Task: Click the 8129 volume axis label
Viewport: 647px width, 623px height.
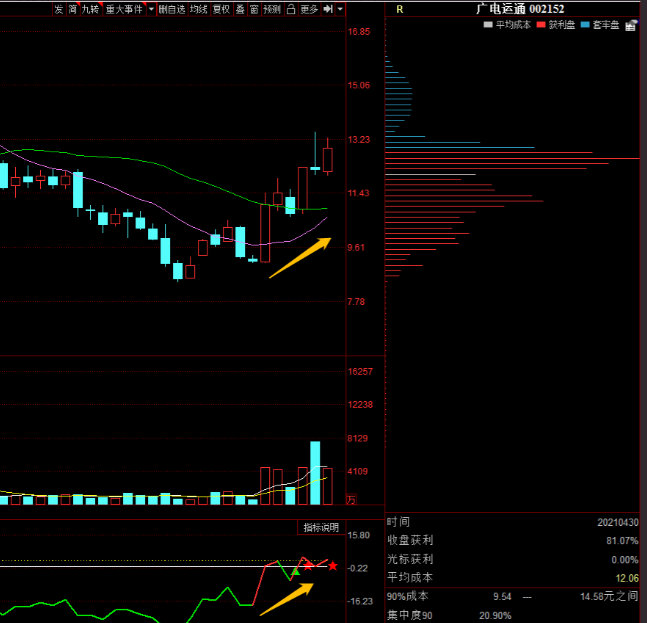Action: 357,438
